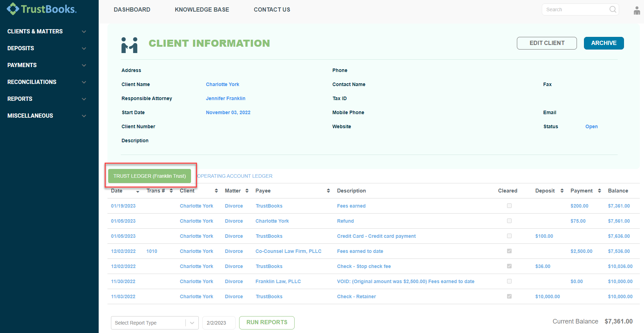The image size is (644, 333).
Task: Toggle Cleared checkbox for $200.00 Fees earned
Action: [x=509, y=206]
